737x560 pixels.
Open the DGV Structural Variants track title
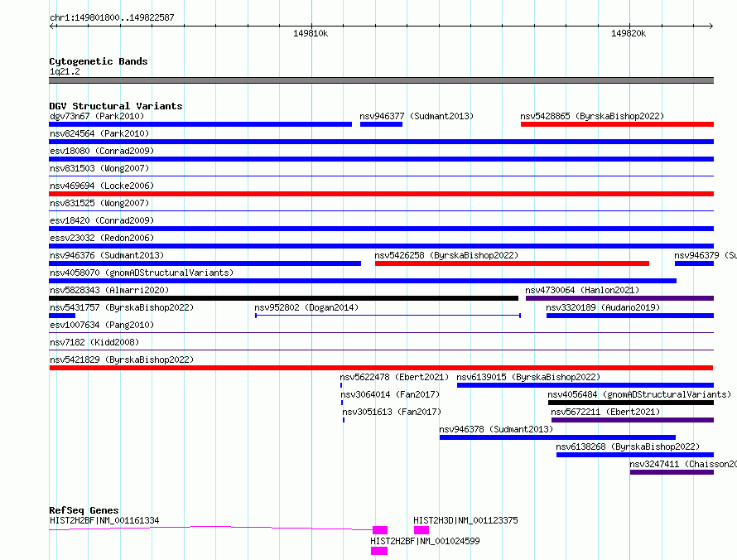coord(116,106)
